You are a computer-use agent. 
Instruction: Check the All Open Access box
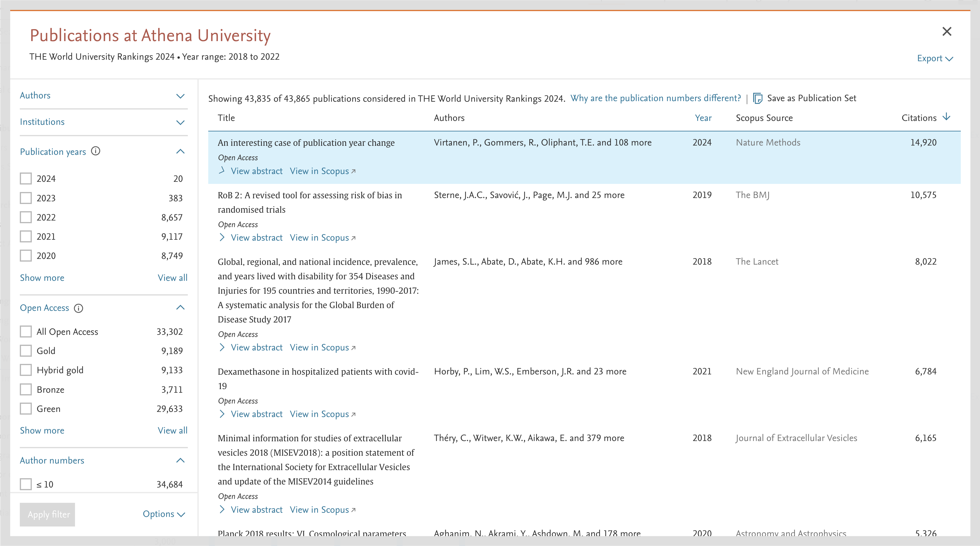click(x=26, y=331)
